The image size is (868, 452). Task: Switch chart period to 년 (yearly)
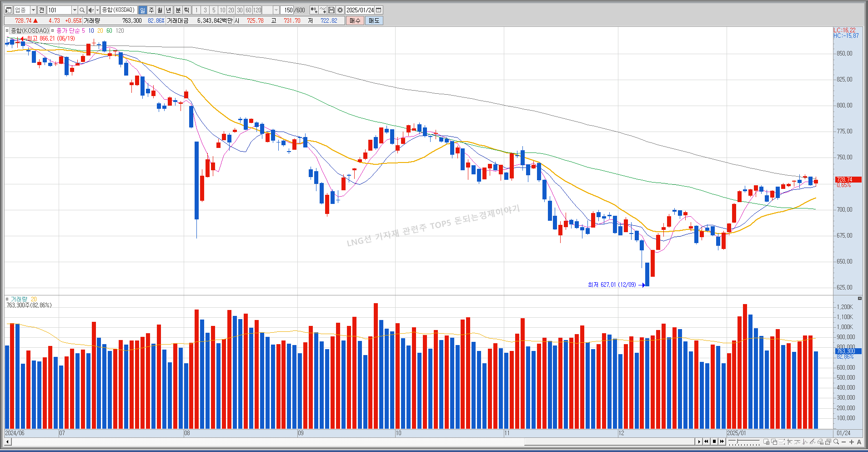pyautogui.click(x=169, y=10)
